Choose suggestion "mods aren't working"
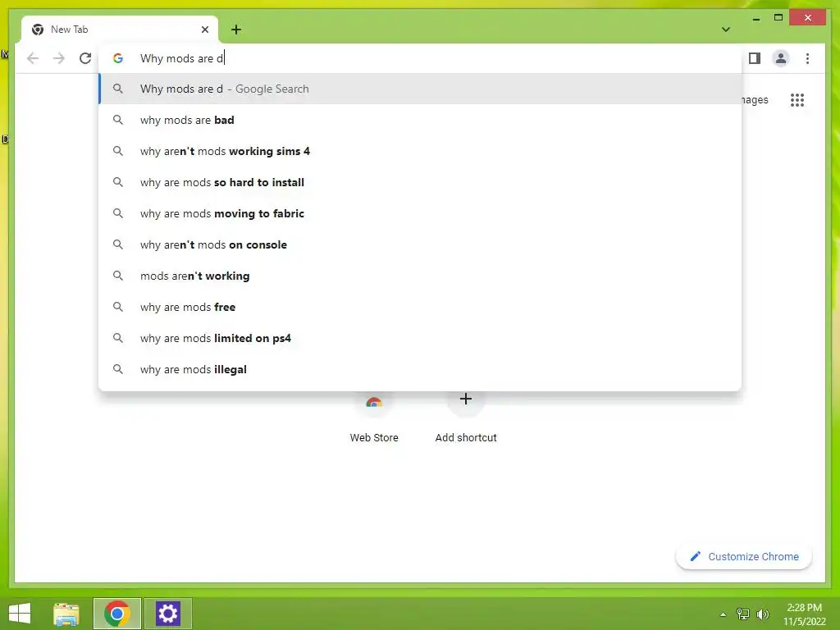Screen dimensions: 840x630 point(420,276)
